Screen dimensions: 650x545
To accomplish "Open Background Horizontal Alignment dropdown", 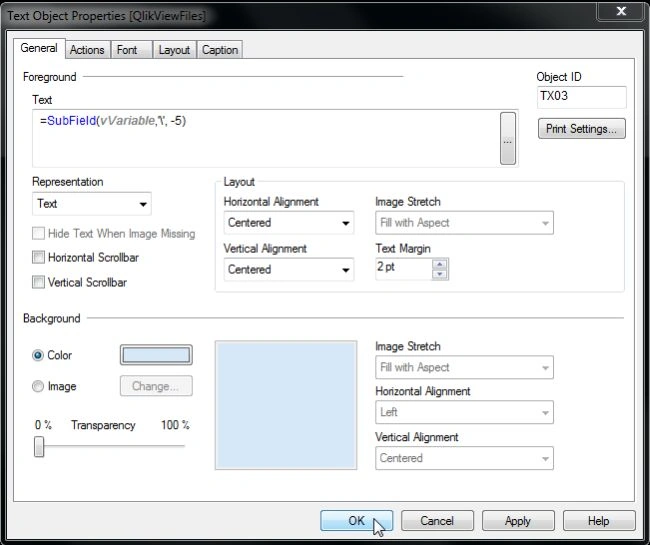I will coord(464,412).
